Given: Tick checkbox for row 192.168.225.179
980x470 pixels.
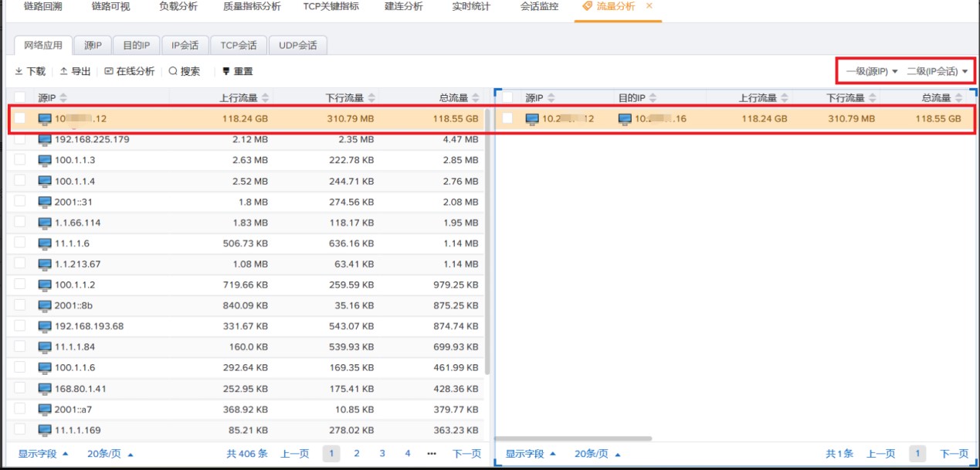Looking at the screenshot, I should point(20,140).
